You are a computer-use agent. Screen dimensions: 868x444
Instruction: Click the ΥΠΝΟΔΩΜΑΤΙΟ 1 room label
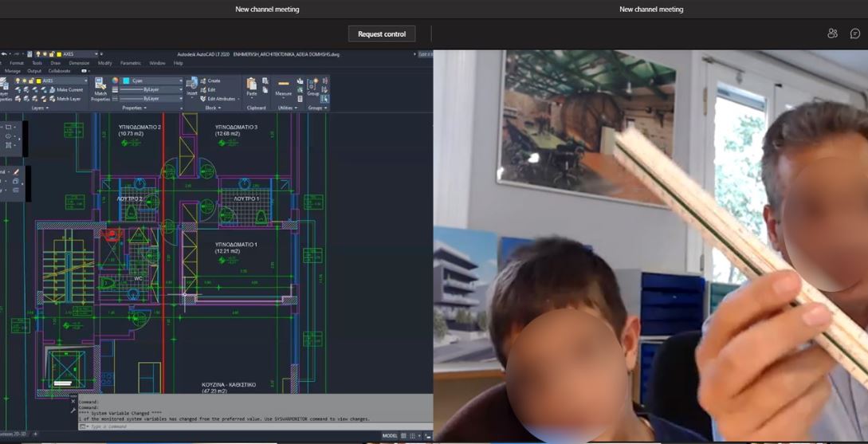pos(237,244)
